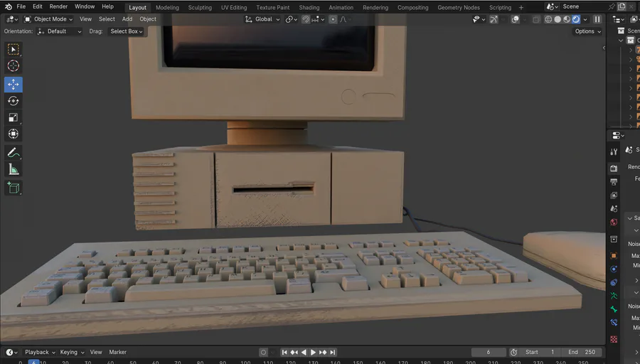Switch to rendered viewport shading
Viewport: 640px width, 364px height.
[x=576, y=19]
